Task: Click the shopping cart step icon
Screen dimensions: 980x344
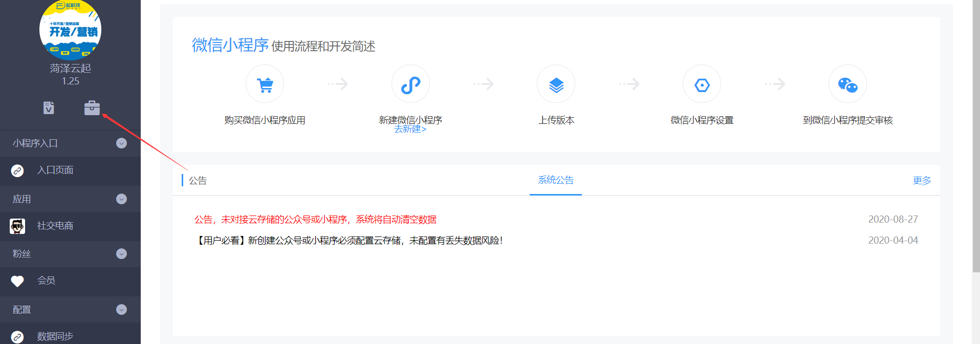Action: (x=265, y=84)
